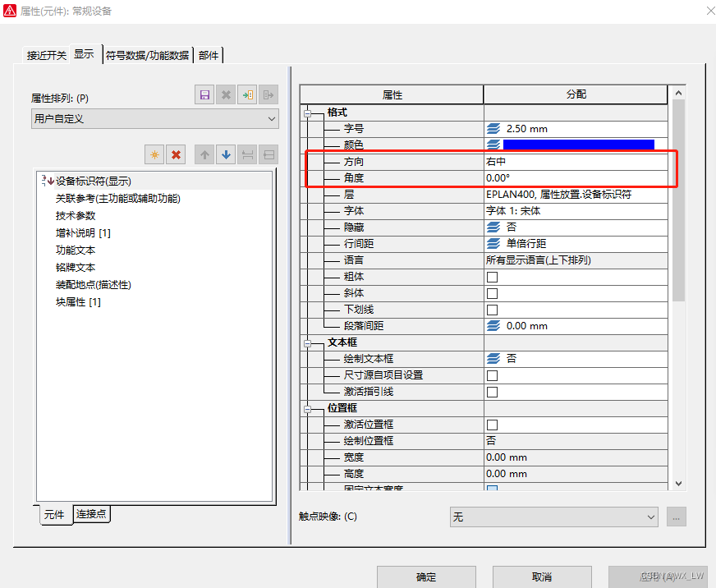Click the scrollbar down arrow
Screen dimensions: 716x588
[678, 484]
